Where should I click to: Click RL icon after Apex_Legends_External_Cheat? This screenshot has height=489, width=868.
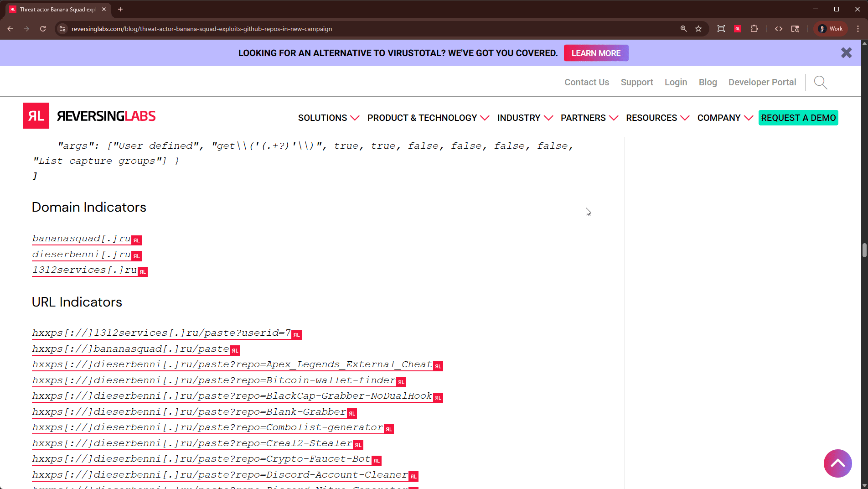(438, 366)
